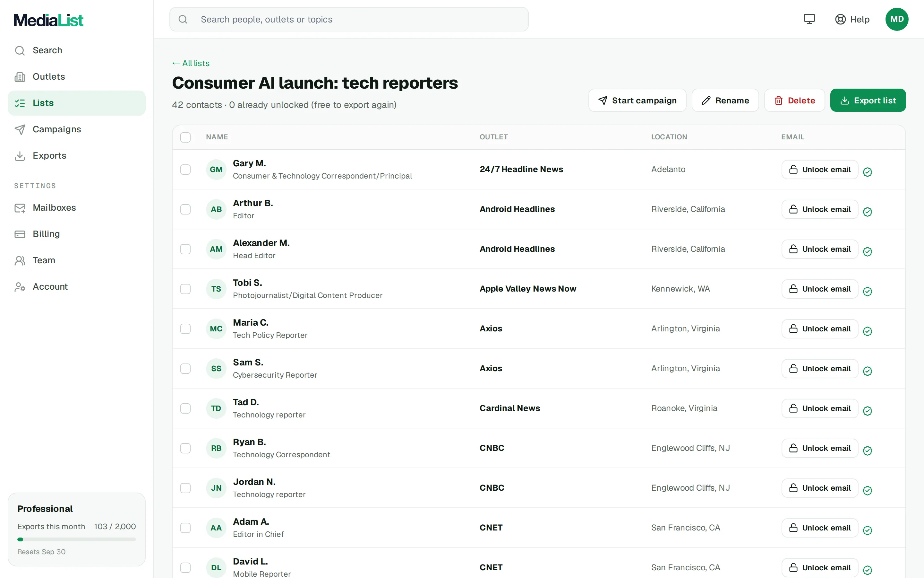924x578 pixels.
Task: Rename this list
Action: (725, 101)
